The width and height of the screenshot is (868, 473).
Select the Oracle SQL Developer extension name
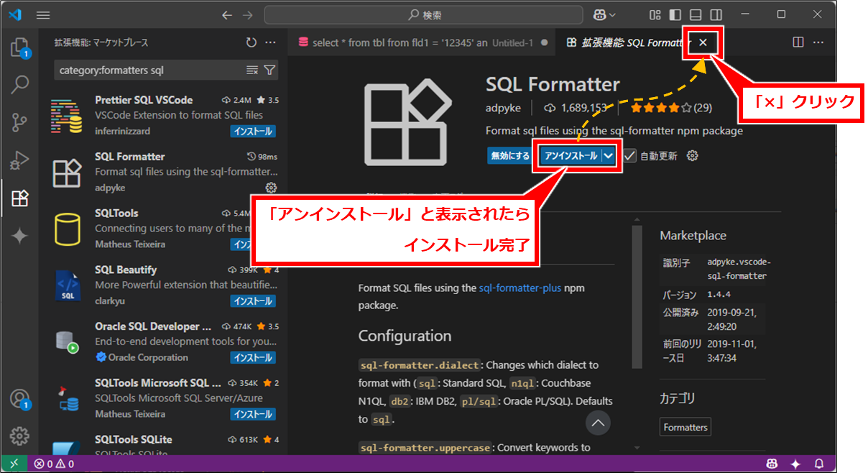(153, 326)
